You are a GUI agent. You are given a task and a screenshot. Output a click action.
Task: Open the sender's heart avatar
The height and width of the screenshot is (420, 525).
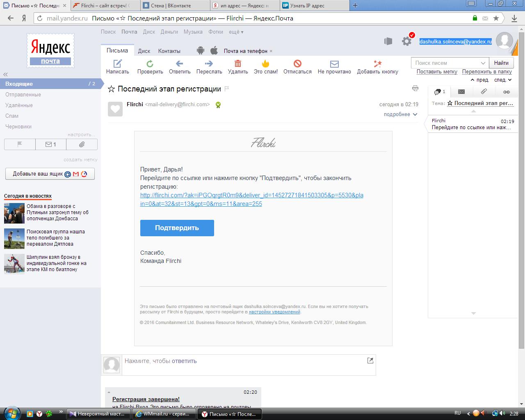115,109
